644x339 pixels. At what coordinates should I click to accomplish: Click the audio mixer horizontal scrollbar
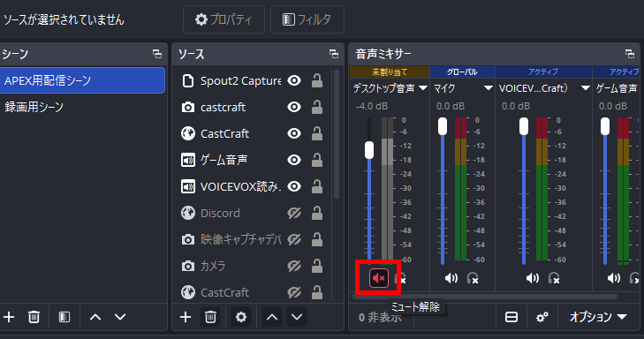[485, 297]
